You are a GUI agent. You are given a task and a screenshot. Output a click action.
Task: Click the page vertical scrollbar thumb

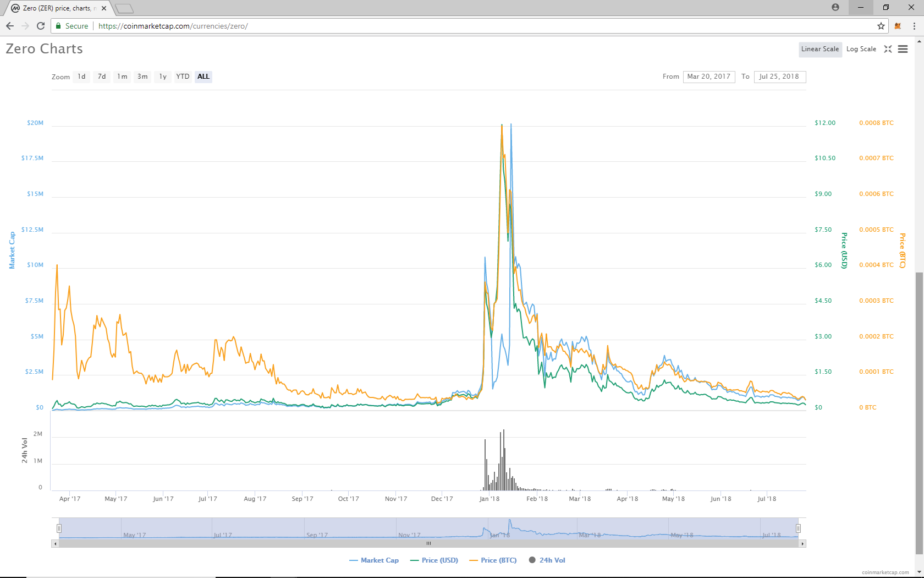click(x=919, y=413)
